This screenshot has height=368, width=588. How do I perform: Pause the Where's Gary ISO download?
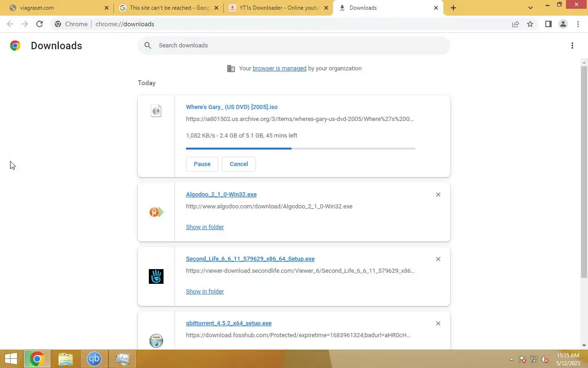(x=202, y=164)
